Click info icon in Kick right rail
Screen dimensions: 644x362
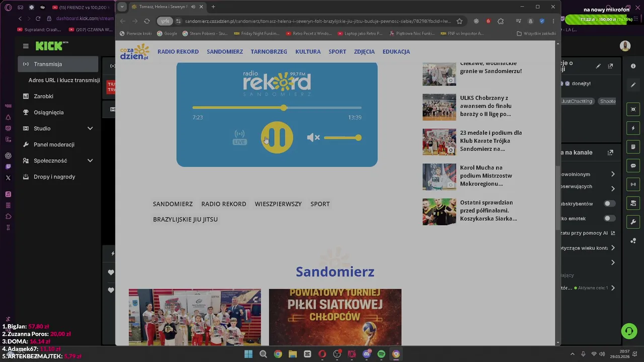tap(633, 66)
